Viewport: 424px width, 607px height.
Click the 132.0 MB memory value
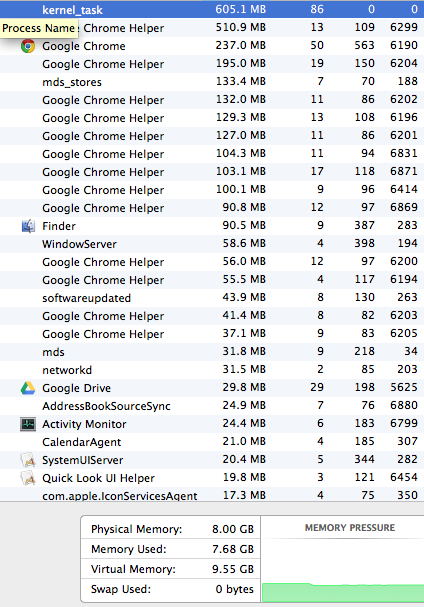pyautogui.click(x=241, y=99)
